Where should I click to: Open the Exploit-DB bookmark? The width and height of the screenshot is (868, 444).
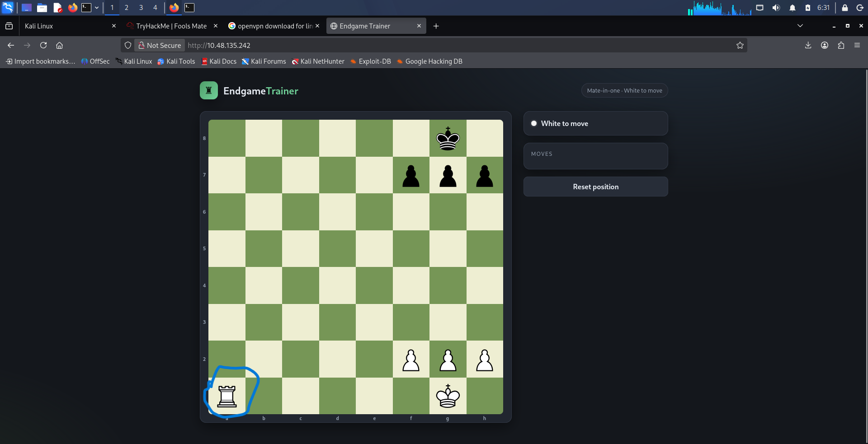click(371, 61)
